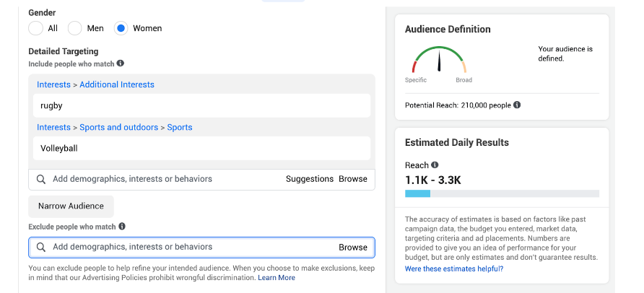Click search magnifier icon in include targeting field
The width and height of the screenshot is (644, 293).
click(x=41, y=179)
